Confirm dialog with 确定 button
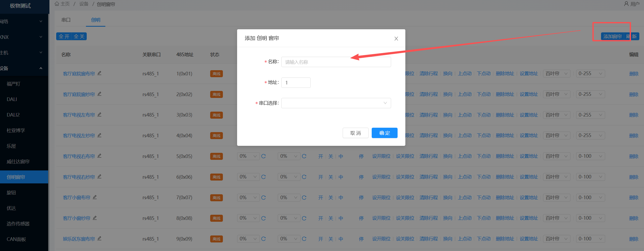 point(385,133)
